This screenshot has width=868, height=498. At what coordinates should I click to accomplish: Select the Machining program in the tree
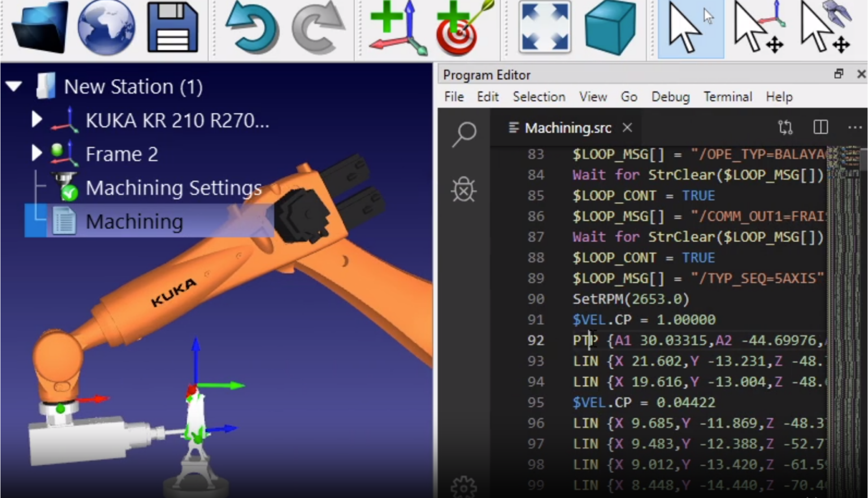(x=134, y=221)
